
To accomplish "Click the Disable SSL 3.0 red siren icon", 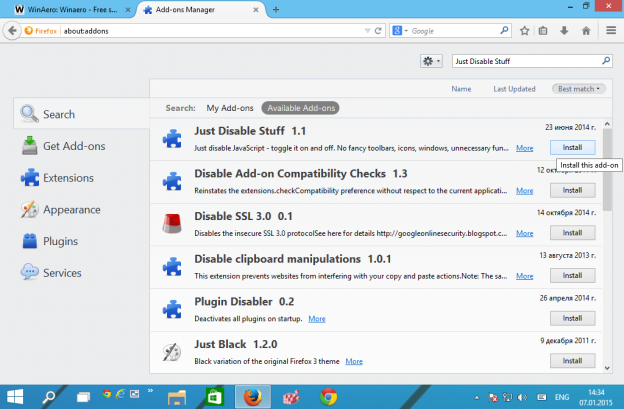I will [172, 224].
